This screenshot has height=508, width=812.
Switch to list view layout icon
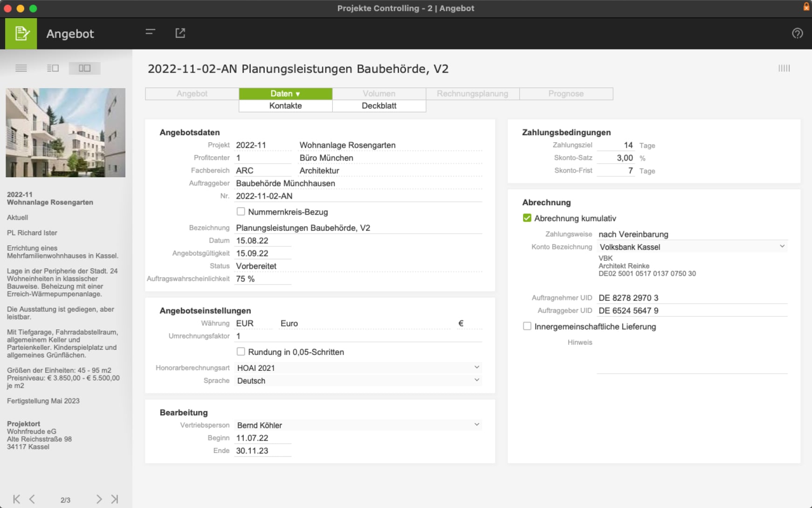(21, 68)
